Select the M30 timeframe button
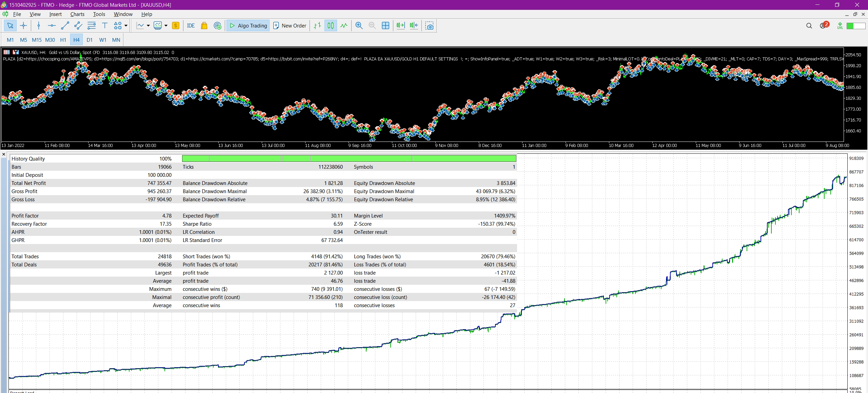 tap(50, 40)
